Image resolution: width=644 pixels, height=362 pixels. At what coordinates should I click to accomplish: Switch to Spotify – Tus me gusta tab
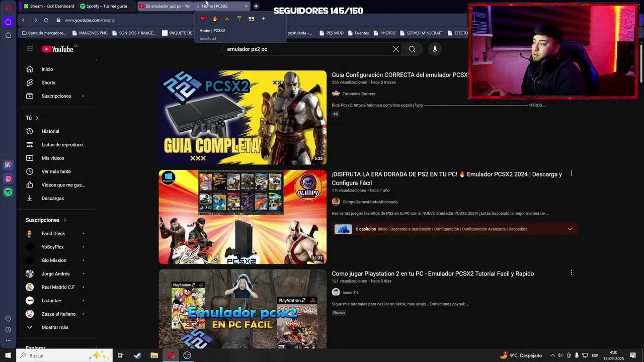coord(106,6)
